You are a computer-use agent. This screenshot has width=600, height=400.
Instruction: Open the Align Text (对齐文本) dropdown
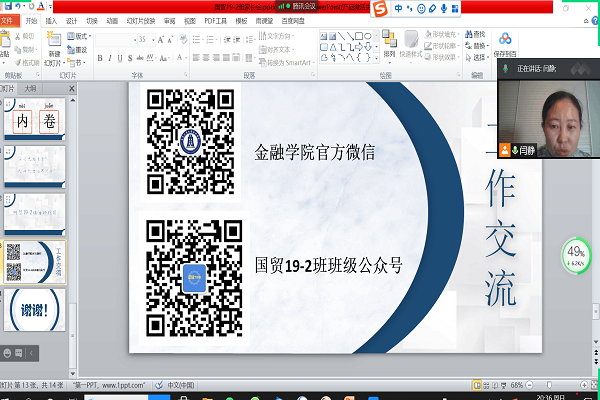[x=276, y=50]
